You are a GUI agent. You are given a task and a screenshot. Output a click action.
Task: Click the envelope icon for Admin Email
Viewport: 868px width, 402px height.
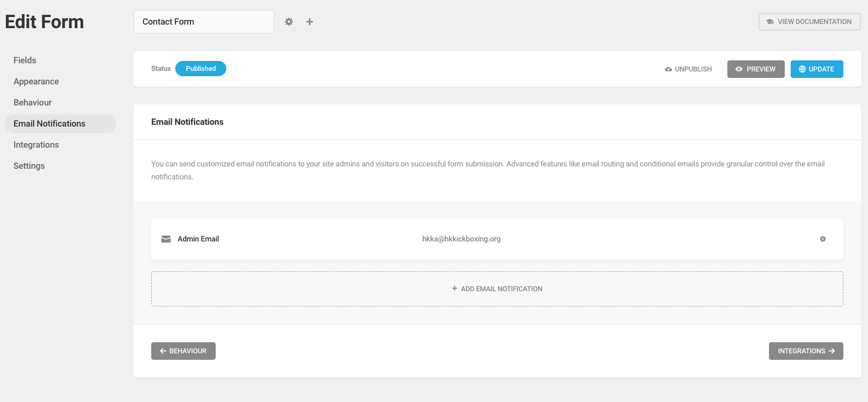pyautogui.click(x=166, y=239)
